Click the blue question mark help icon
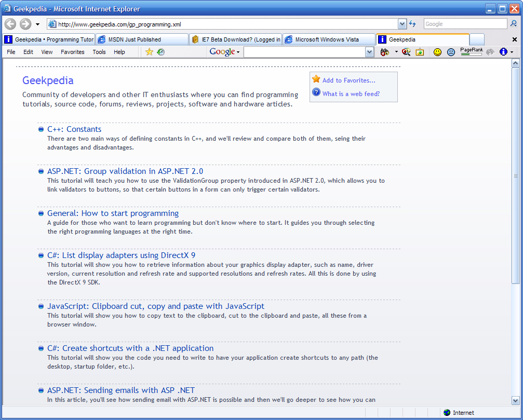The height and width of the screenshot is (420, 523). [x=316, y=92]
